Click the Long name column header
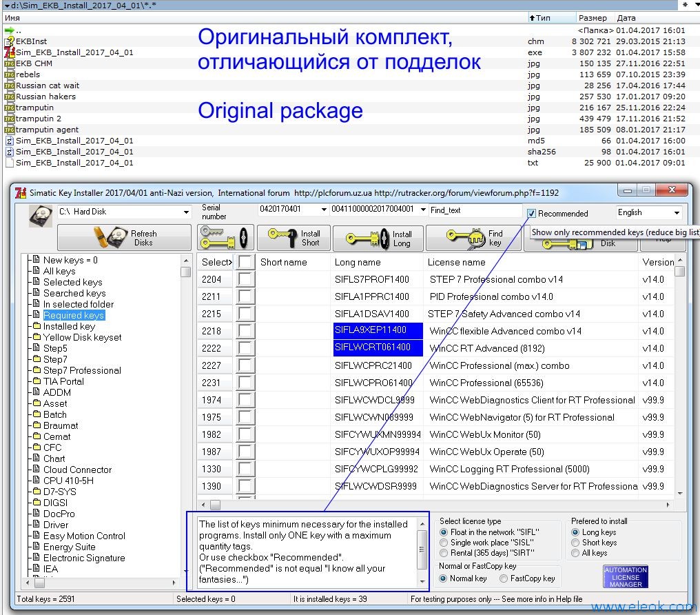 point(376,262)
